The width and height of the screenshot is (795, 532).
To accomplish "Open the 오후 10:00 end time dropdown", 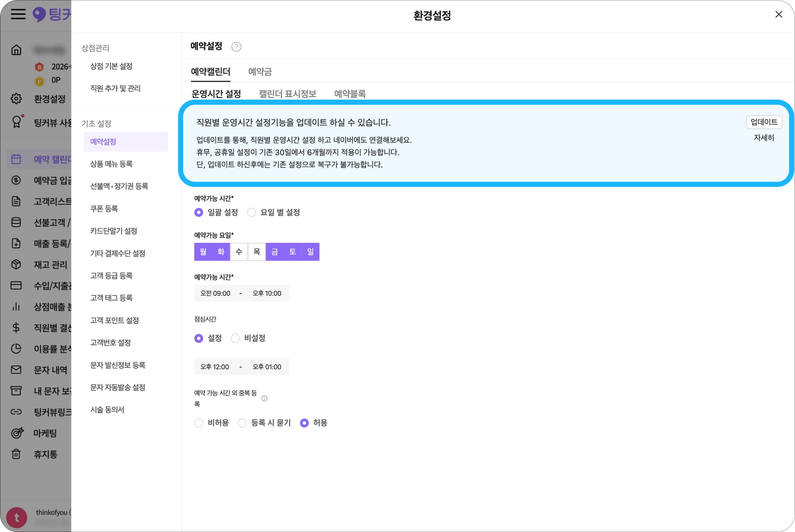I will [267, 293].
